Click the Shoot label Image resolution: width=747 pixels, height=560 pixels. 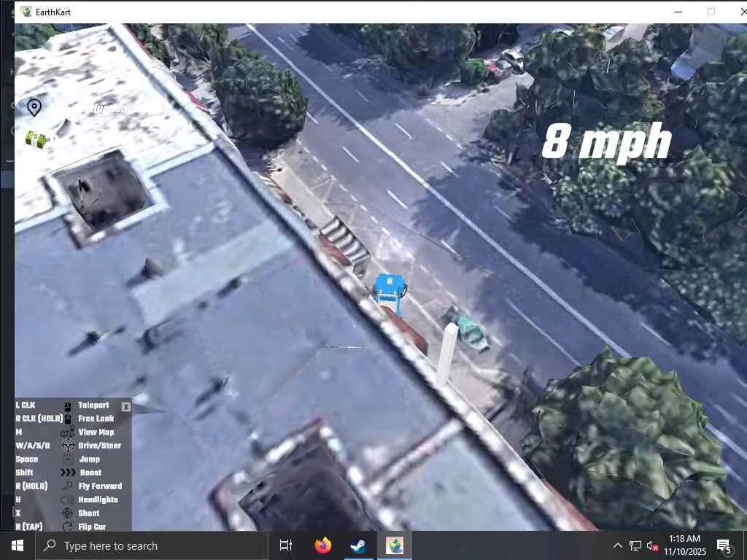[x=88, y=513]
